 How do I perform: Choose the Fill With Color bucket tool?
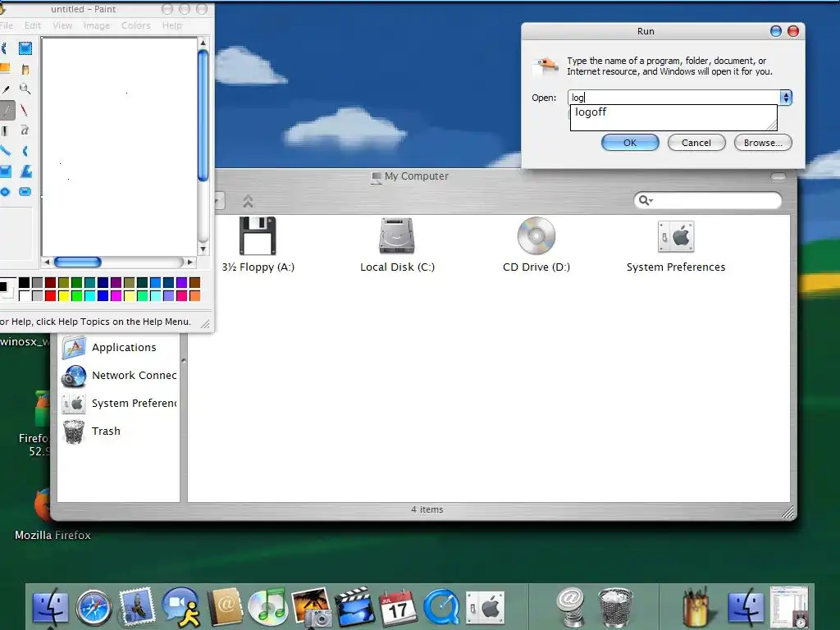pyautogui.click(x=25, y=69)
